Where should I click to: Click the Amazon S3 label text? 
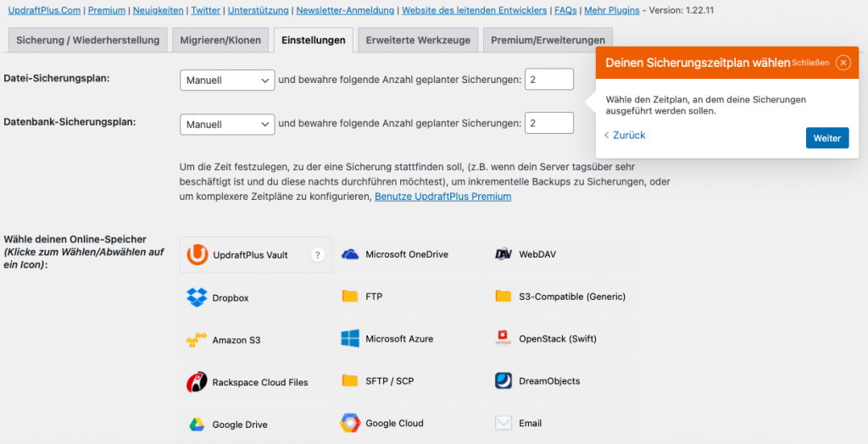pos(236,340)
